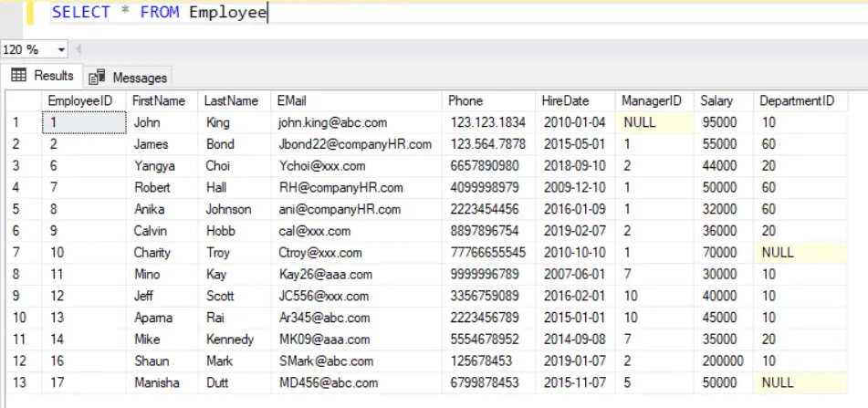Click the select-all grid corner cell
Viewport: 868px width, 408px height.
click(x=22, y=100)
